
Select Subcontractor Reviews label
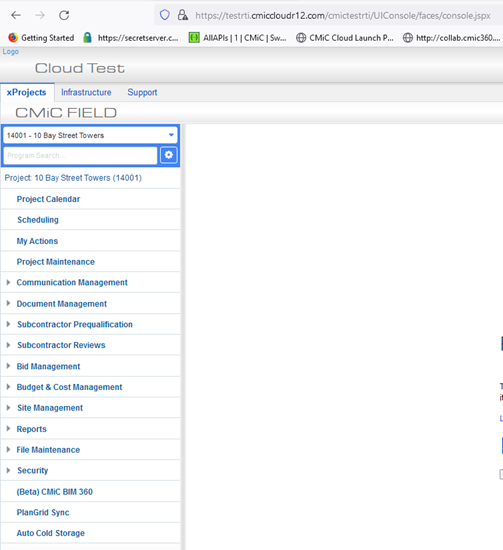point(61,345)
